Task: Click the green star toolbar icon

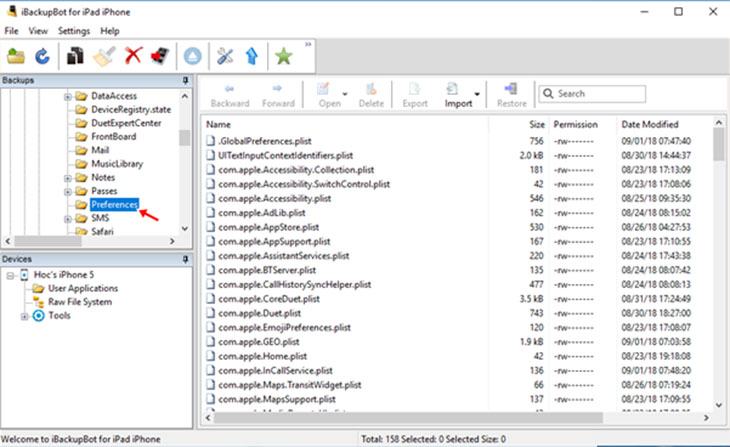Action: tap(284, 56)
